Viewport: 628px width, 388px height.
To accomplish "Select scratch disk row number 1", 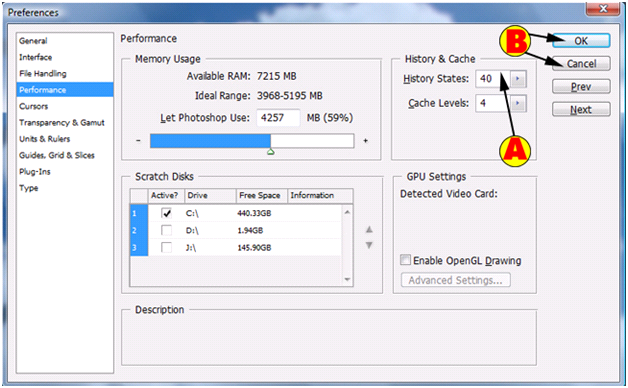I will 139,213.
